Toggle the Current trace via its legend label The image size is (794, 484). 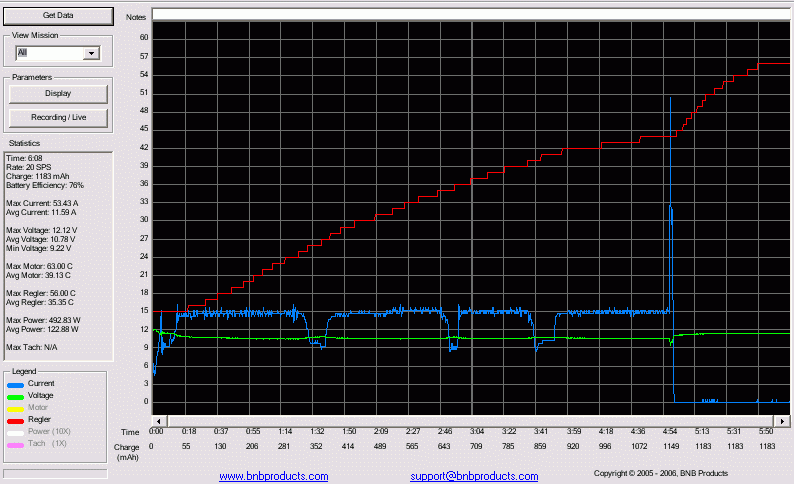(42, 383)
